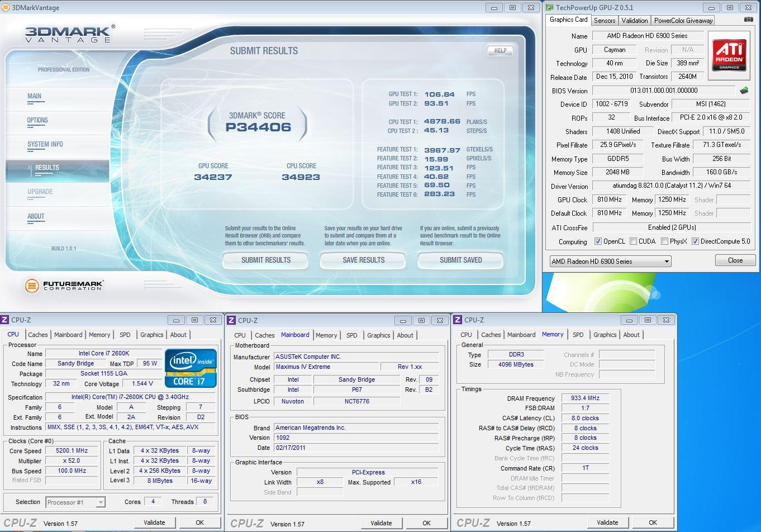
Task: Click the Mainboard CPU-Z window title icon
Action: tap(232, 320)
